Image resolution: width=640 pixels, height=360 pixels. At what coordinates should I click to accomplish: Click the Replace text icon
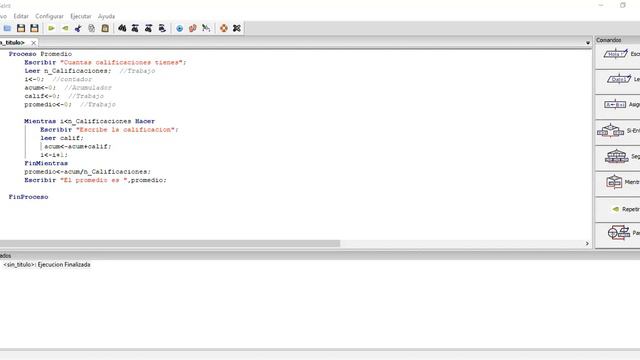pyautogui.click(x=162, y=28)
